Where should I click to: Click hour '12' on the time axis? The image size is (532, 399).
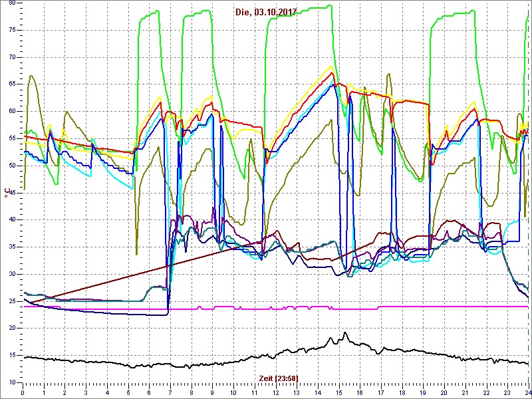click(x=275, y=392)
